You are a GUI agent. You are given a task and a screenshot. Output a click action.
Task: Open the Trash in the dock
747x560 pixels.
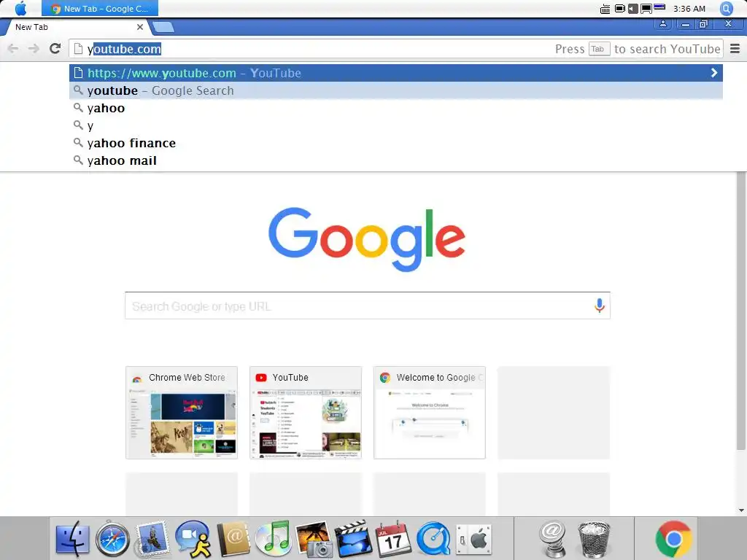coord(594,540)
